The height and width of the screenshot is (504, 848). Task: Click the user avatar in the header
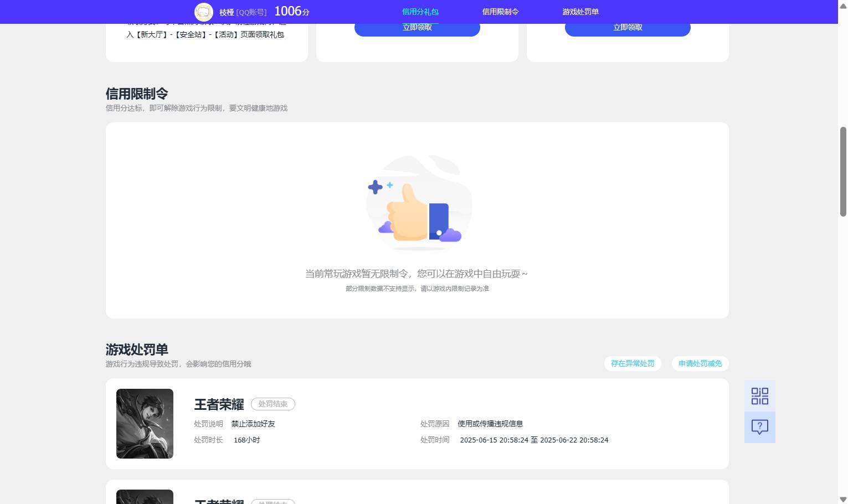204,12
